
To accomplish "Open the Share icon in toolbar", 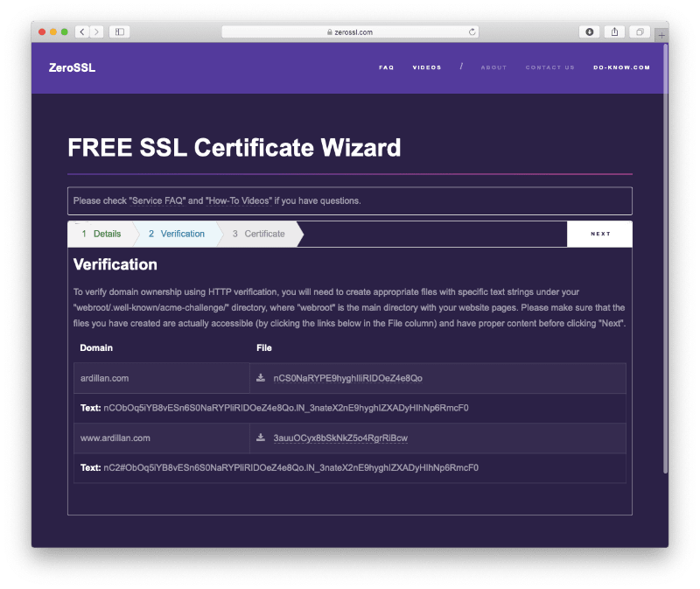I will coord(615,32).
